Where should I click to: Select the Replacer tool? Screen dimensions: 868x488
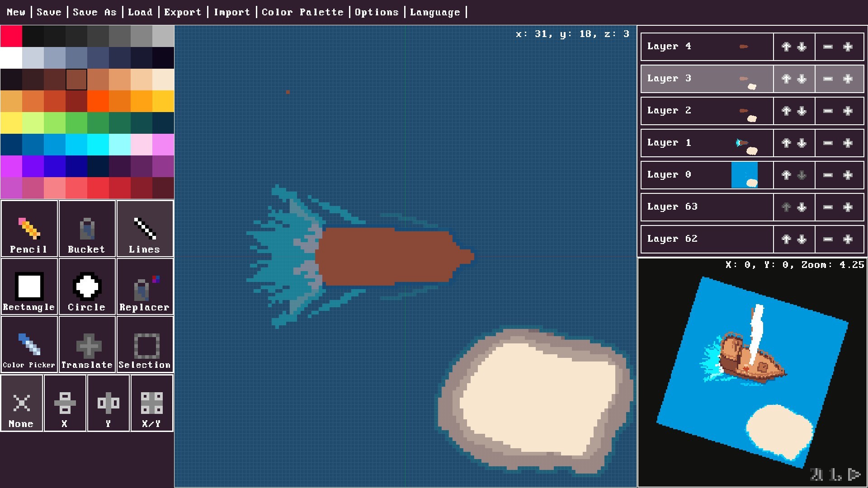pyautogui.click(x=144, y=287)
